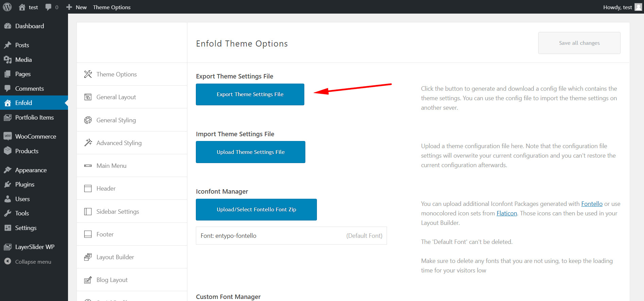The width and height of the screenshot is (644, 301).
Task: Click Export Theme Settings File button
Action: tap(250, 94)
